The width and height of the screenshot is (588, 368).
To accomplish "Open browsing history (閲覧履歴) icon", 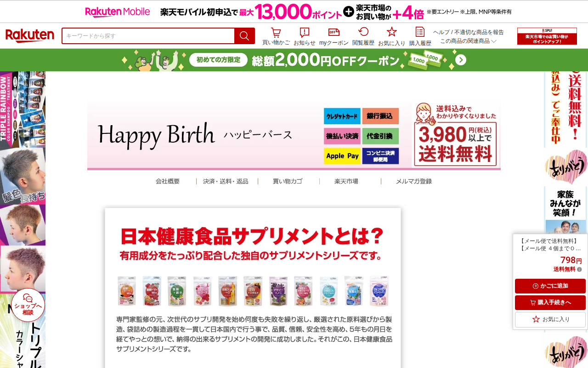I will click(x=363, y=37).
